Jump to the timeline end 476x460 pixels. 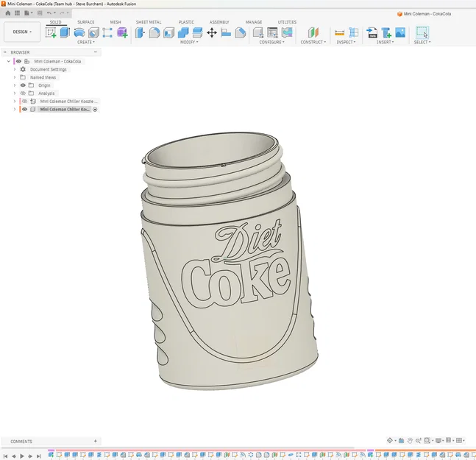(38, 456)
